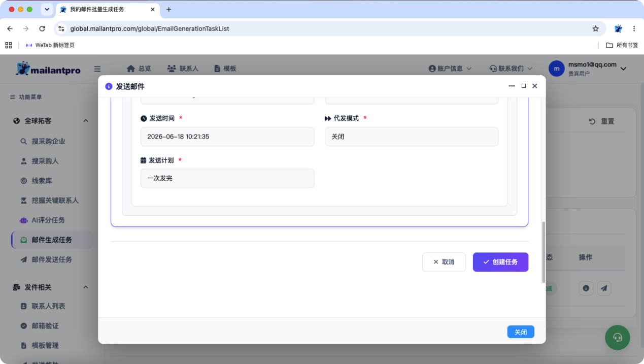Screen dimensions: 644x364
Task: Open the WeTab 新标签页 bookmark
Action: [50, 45]
